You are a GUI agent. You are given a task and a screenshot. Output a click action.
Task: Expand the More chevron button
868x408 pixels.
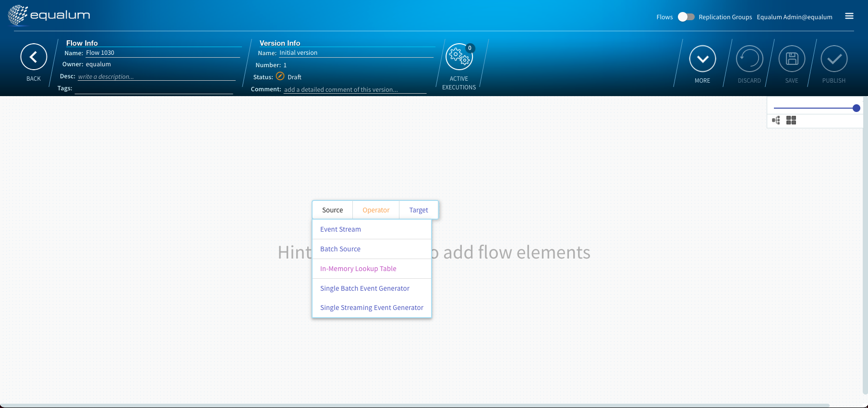[x=702, y=59]
